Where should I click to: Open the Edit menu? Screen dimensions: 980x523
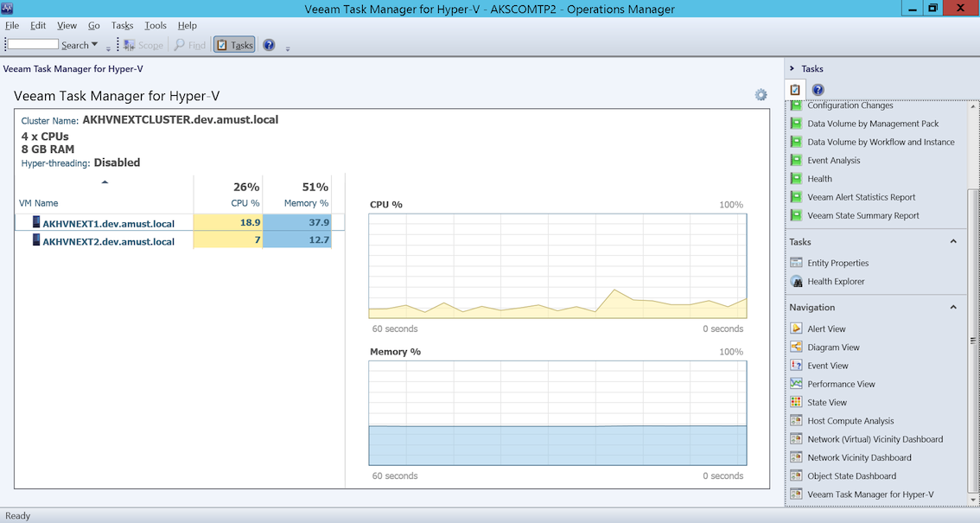click(38, 26)
